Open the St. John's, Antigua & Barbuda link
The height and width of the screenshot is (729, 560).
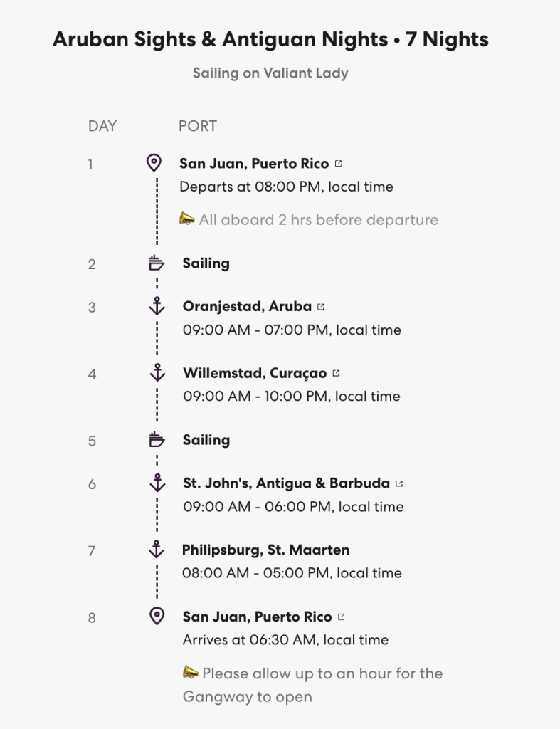pyautogui.click(x=286, y=483)
